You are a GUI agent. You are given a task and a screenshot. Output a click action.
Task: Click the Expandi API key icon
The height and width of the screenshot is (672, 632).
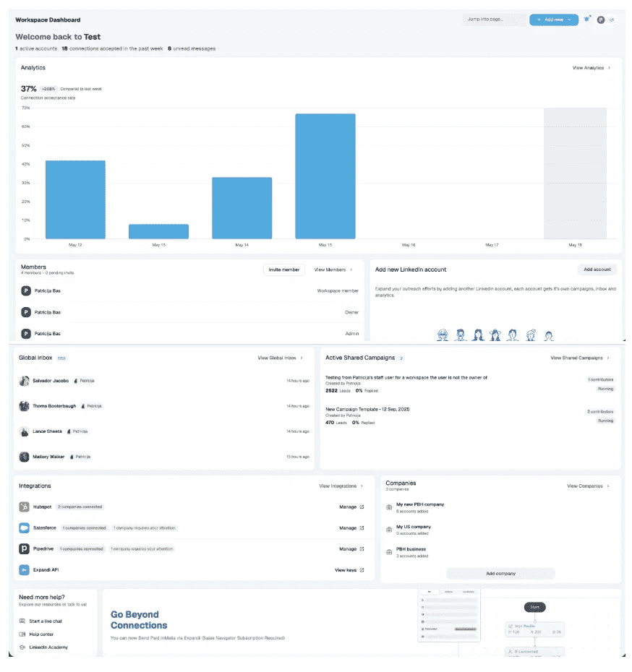pos(25,569)
